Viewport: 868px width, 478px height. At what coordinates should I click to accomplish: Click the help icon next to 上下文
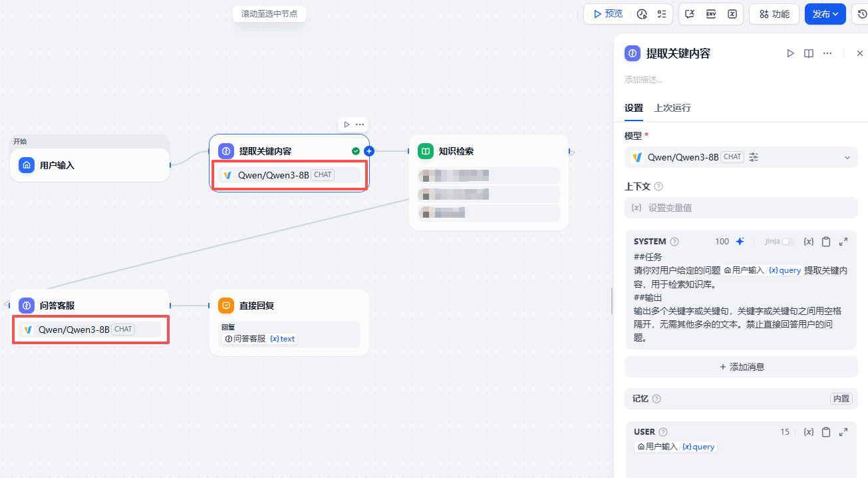658,187
